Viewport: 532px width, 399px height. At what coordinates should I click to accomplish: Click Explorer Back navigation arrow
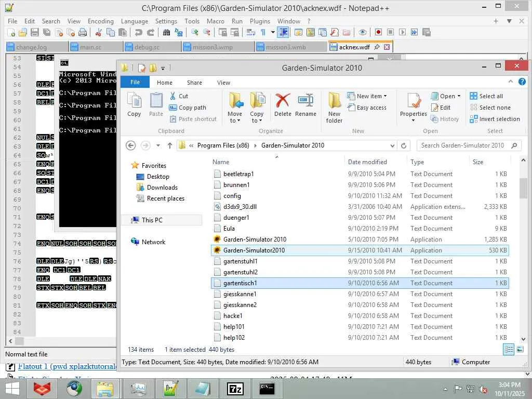tap(130, 145)
